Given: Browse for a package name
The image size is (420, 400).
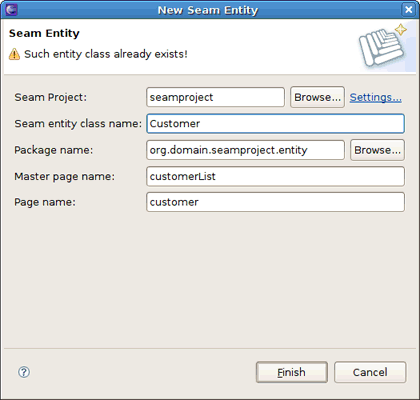Looking at the screenshot, I should click(377, 150).
